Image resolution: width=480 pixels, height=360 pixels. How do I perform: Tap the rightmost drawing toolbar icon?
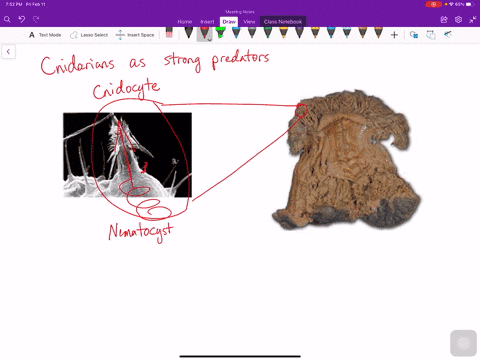tap(448, 34)
